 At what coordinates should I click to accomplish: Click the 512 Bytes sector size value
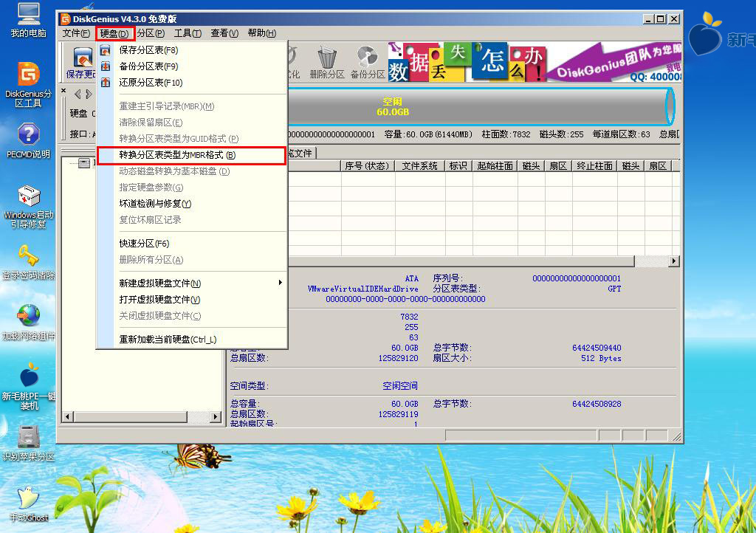[x=601, y=359]
